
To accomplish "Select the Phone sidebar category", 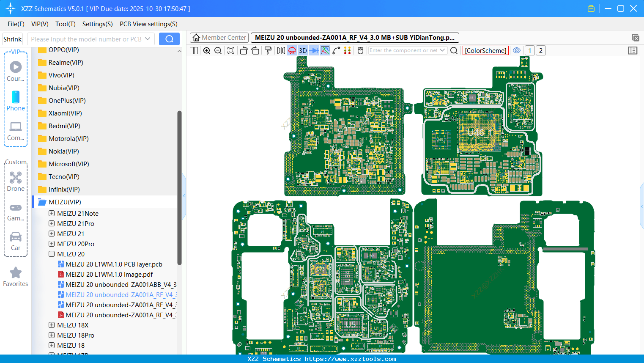I will (16, 101).
